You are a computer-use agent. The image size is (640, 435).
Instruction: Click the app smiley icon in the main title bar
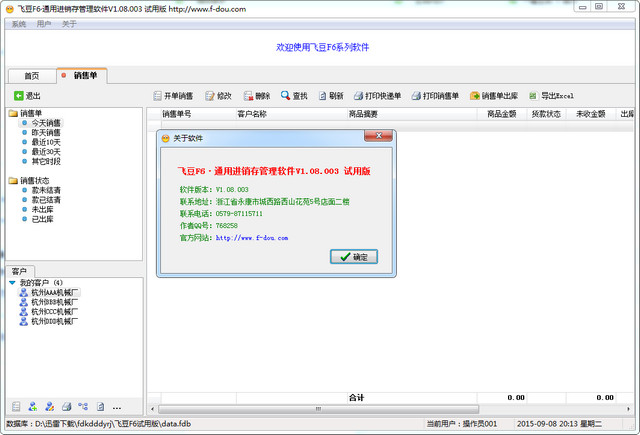[x=10, y=9]
